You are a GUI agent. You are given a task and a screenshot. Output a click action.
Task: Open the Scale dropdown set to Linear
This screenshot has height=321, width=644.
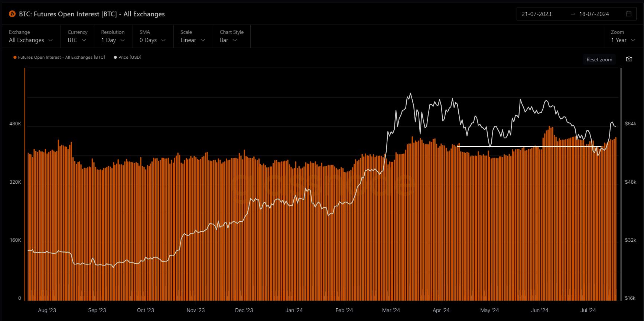(x=193, y=36)
